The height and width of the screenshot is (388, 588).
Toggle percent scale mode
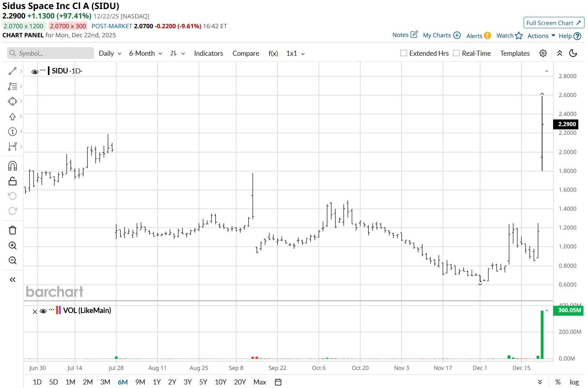[558, 382]
